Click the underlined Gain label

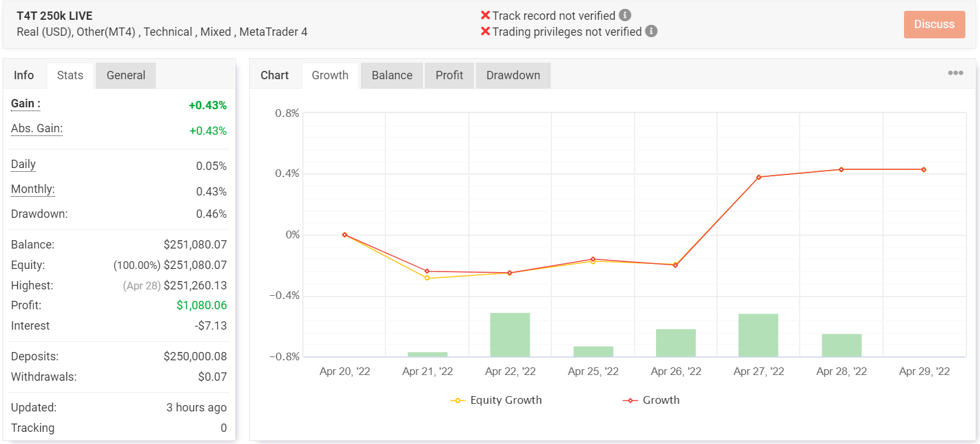coord(26,103)
